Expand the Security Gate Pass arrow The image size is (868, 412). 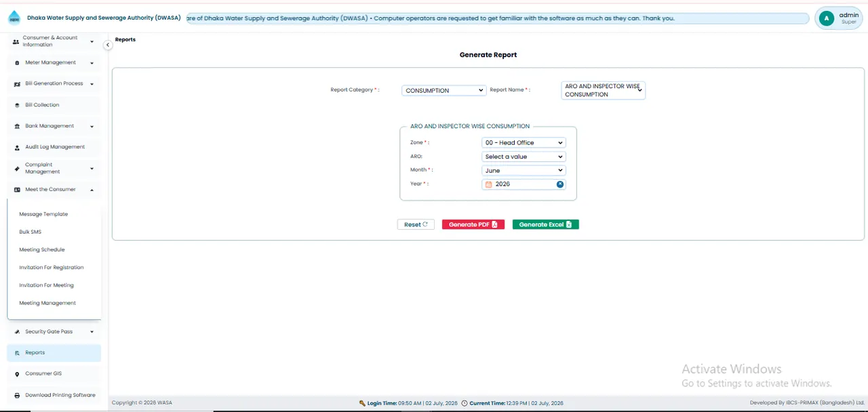coord(92,332)
